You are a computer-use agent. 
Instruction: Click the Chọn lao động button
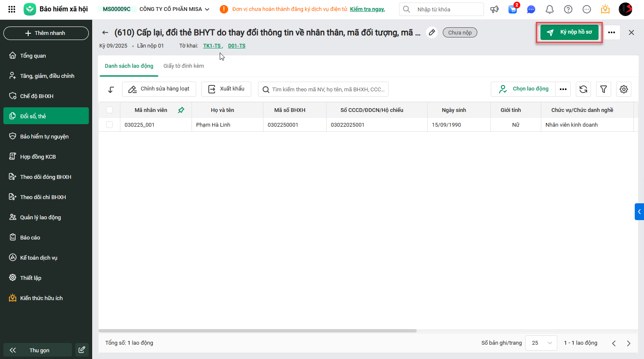point(523,89)
